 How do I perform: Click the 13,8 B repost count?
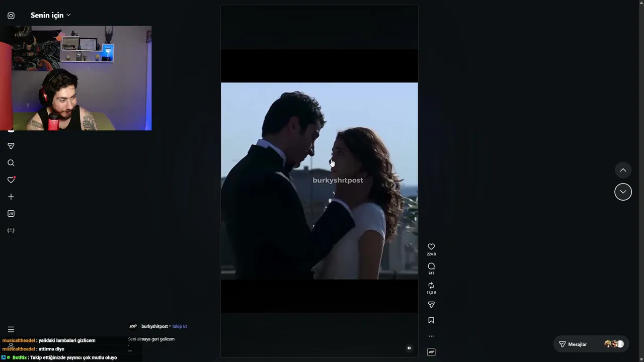[x=431, y=293]
